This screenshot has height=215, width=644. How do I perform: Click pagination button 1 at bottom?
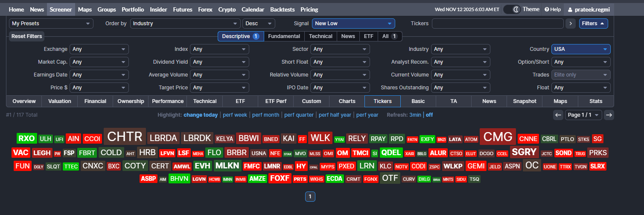point(310,197)
